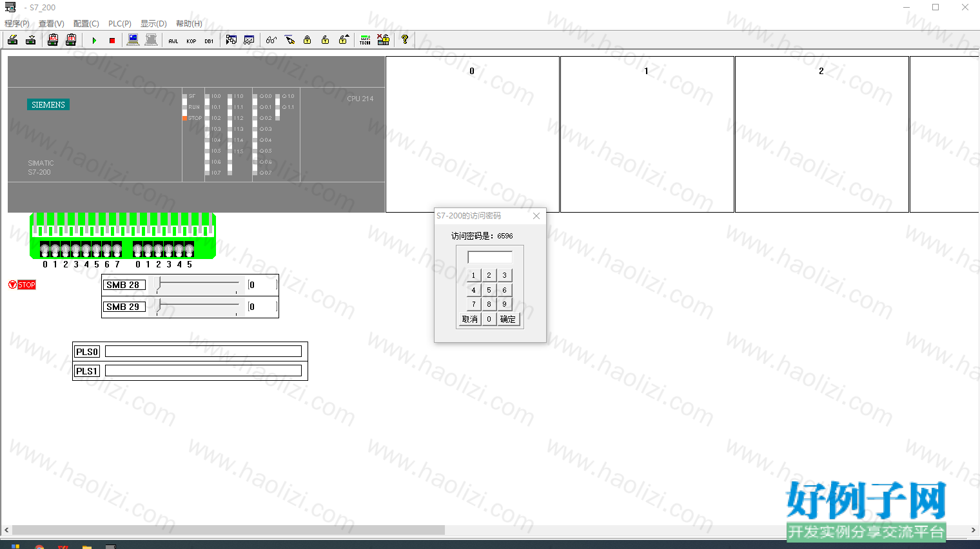Stop the PLC with the red square

point(112,40)
